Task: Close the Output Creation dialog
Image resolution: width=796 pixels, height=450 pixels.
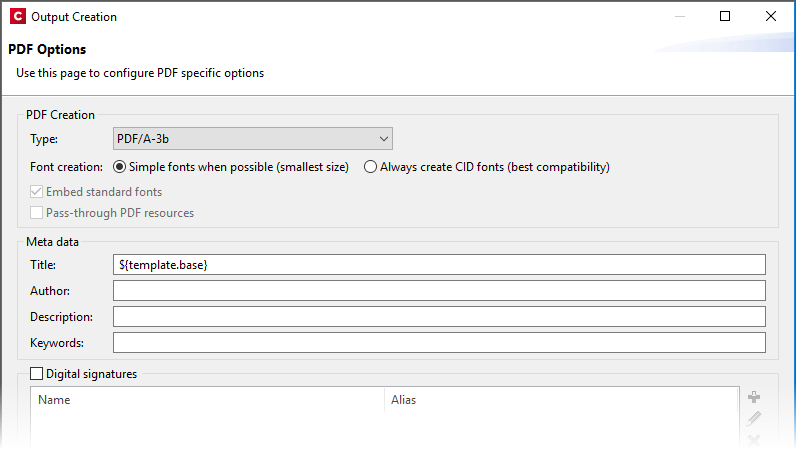Action: click(x=771, y=16)
